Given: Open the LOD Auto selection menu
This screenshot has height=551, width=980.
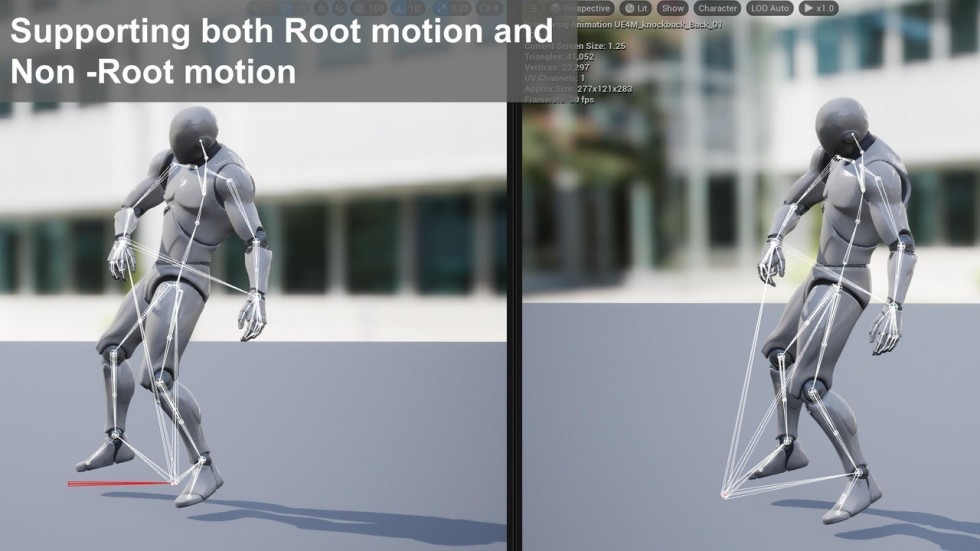Looking at the screenshot, I should pyautogui.click(x=769, y=8).
